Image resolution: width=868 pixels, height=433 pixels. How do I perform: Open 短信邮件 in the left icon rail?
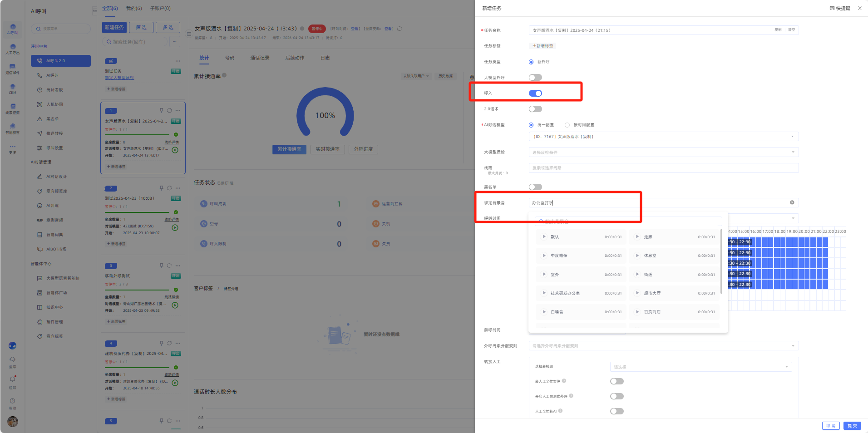tap(13, 69)
